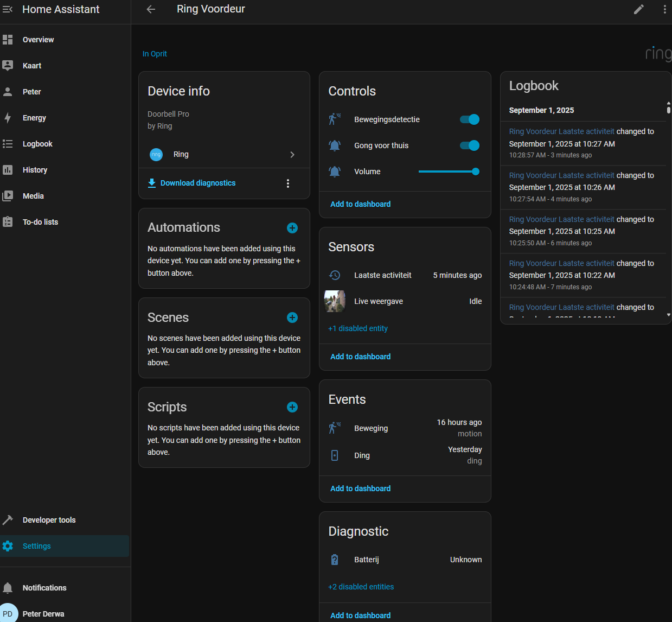Click the back arrow beside Ring Voordeur
Image resolution: width=672 pixels, height=622 pixels.
point(151,9)
